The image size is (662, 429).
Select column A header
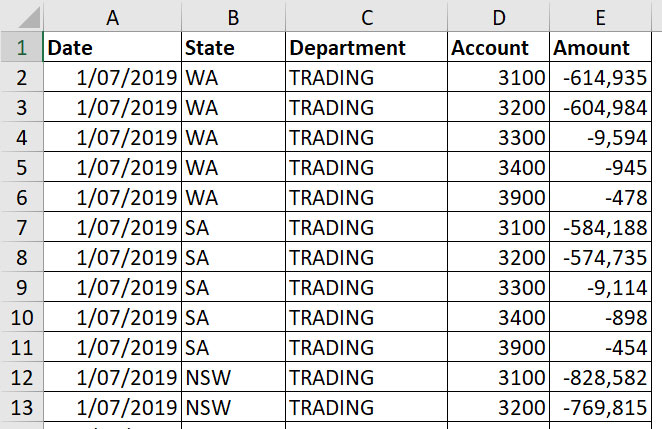(x=112, y=16)
